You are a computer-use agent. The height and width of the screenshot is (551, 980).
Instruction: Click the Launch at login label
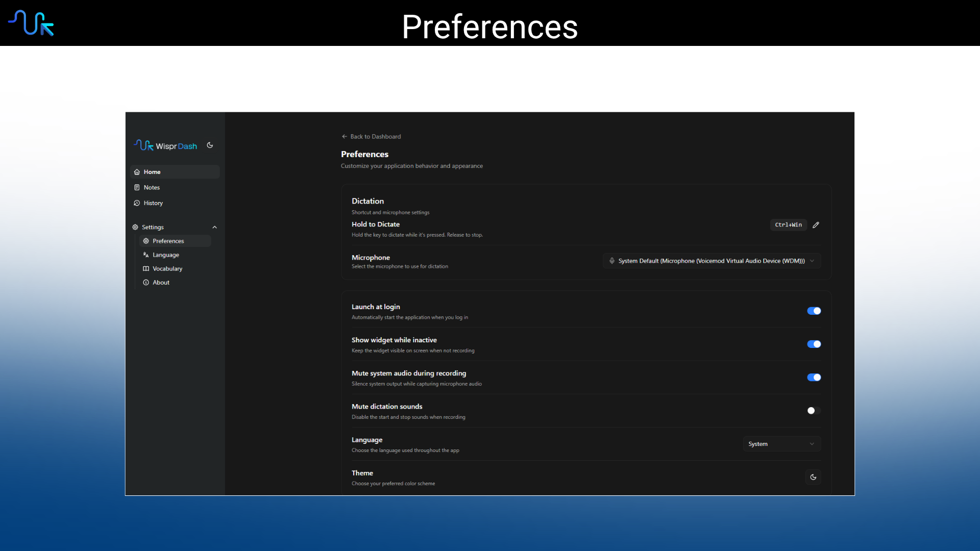click(x=376, y=307)
